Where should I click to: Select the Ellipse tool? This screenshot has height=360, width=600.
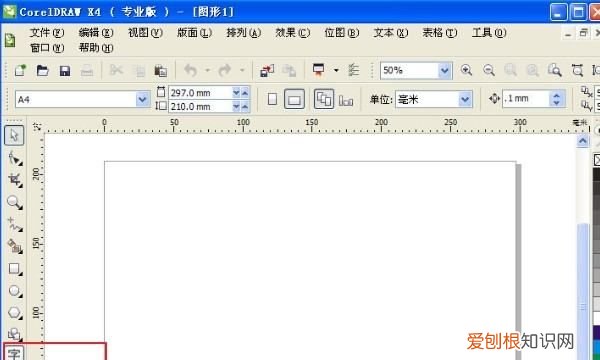15,291
